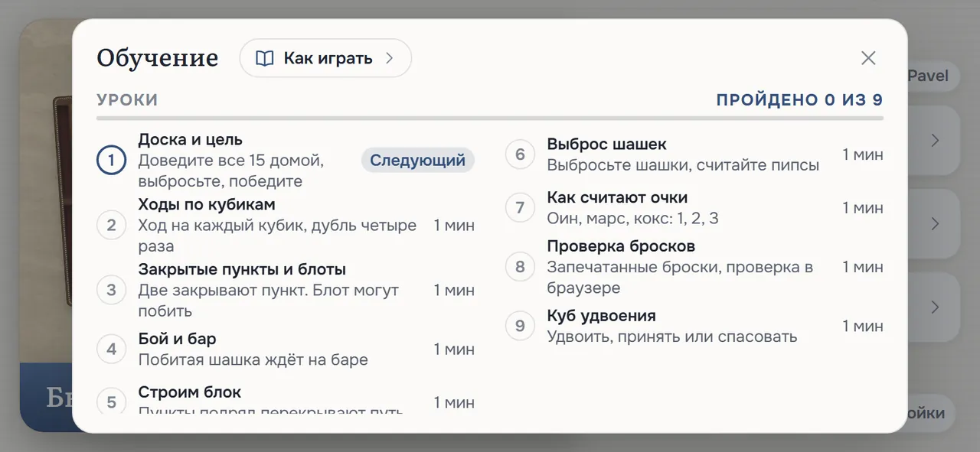980x452 pixels.
Task: Open the lesson 'Ходы по кубикам'
Action: pyautogui.click(x=286, y=225)
